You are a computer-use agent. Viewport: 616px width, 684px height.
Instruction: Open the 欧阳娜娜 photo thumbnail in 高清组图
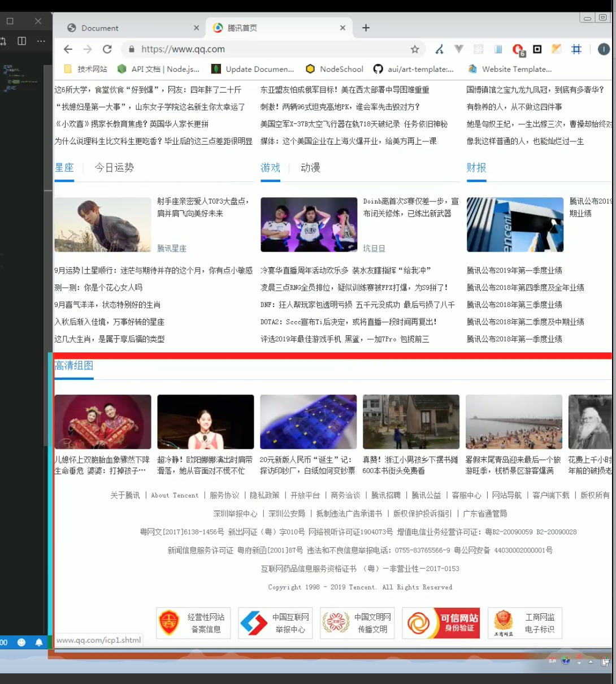(x=205, y=422)
